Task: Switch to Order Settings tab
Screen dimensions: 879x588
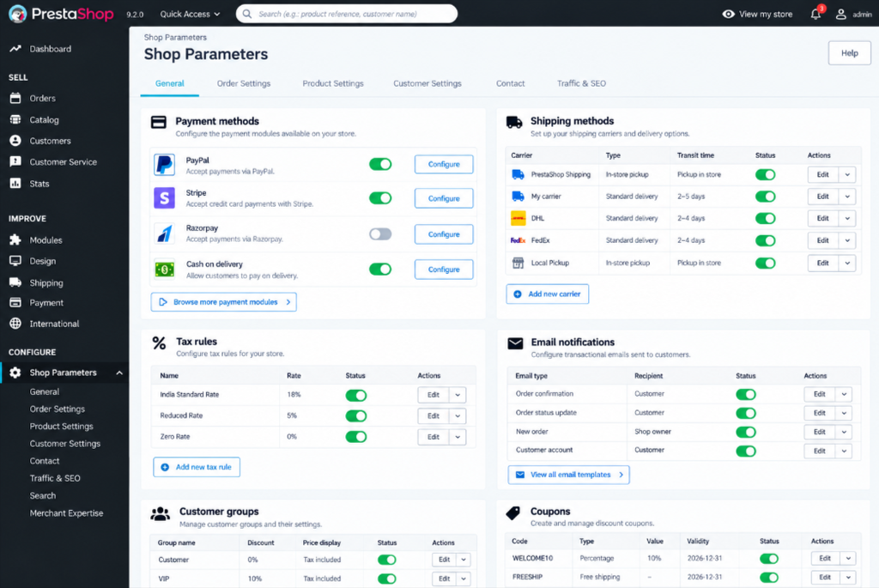Action: [243, 83]
